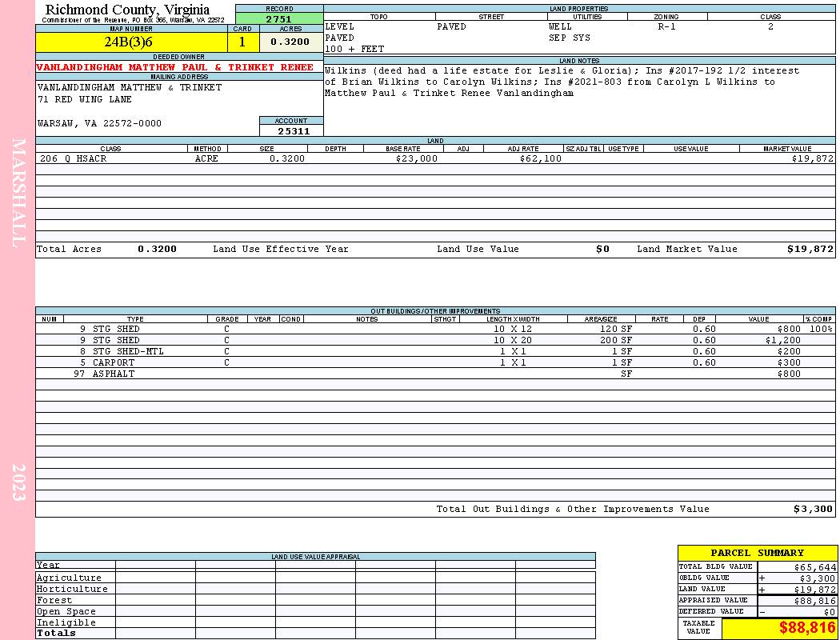Select land row market value $19,872
Image resolution: width=840 pixels, height=640 pixels.
(812, 159)
